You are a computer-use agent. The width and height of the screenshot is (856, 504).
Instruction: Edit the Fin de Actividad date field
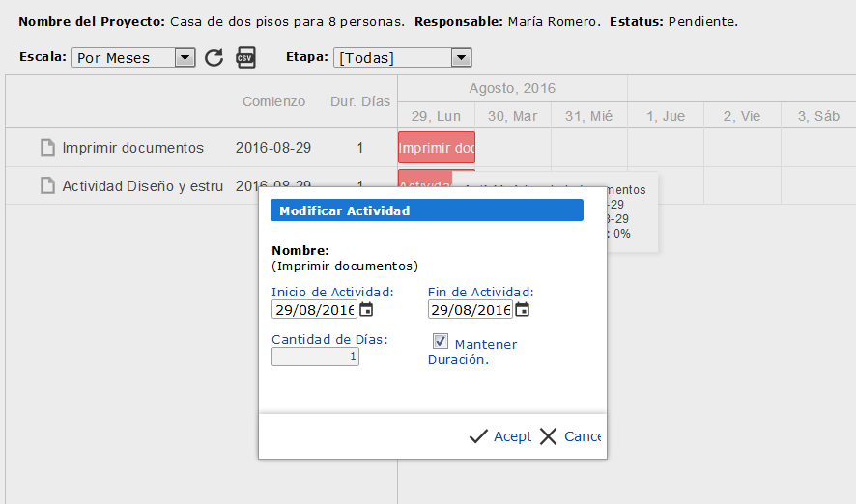[x=470, y=310]
